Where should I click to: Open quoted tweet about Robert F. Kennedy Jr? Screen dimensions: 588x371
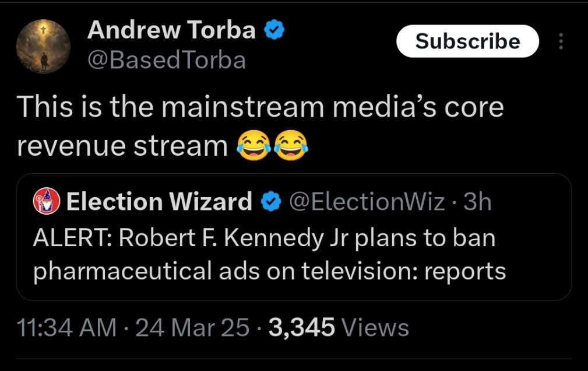click(294, 237)
